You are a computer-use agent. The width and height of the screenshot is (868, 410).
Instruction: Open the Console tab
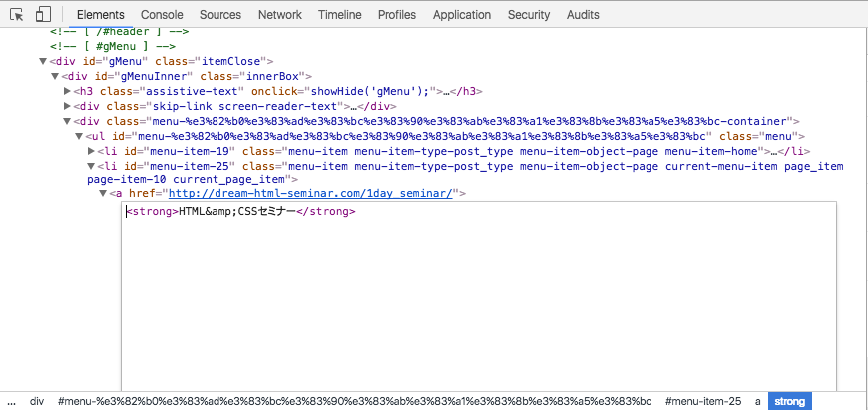162,15
